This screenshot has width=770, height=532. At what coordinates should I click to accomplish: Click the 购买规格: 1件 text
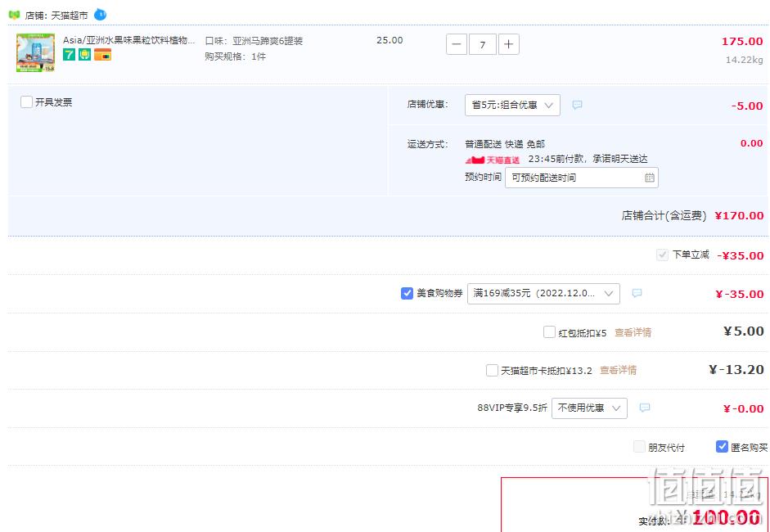click(x=235, y=56)
